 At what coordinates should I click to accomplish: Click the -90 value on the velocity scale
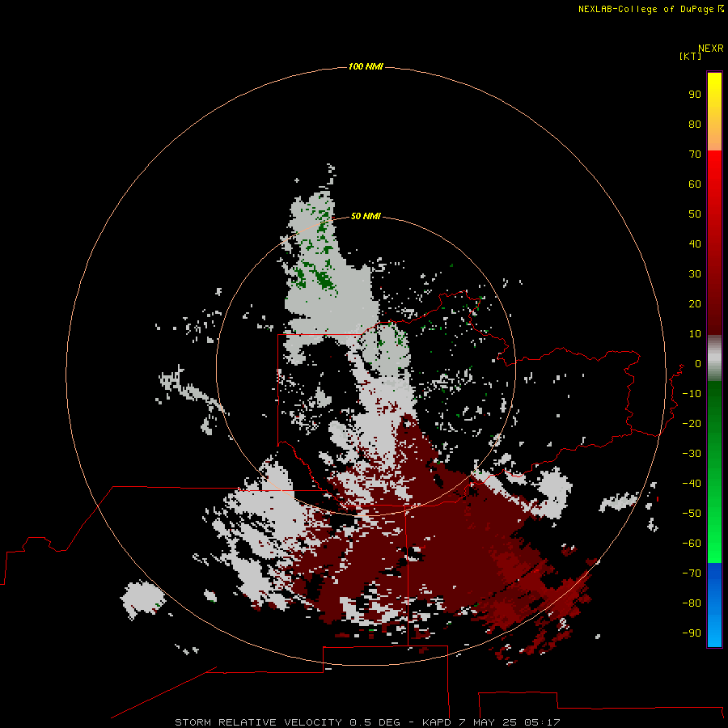692,633
